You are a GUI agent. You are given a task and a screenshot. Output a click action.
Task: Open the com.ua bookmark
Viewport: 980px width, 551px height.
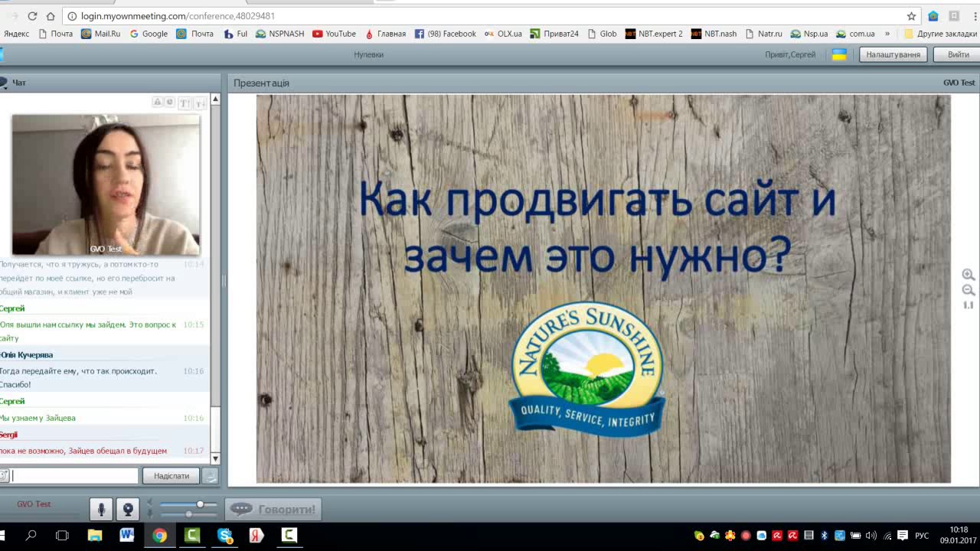(x=855, y=34)
